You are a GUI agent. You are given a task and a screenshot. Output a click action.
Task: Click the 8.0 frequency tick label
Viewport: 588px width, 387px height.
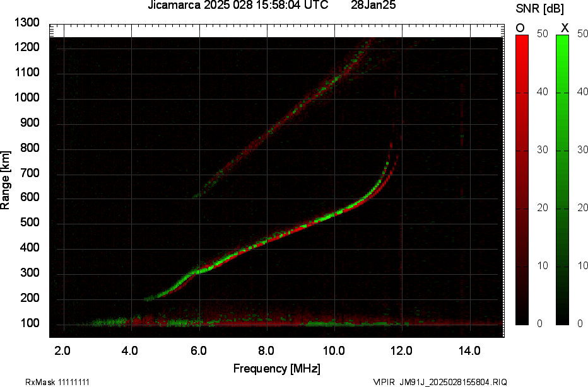[x=266, y=351]
